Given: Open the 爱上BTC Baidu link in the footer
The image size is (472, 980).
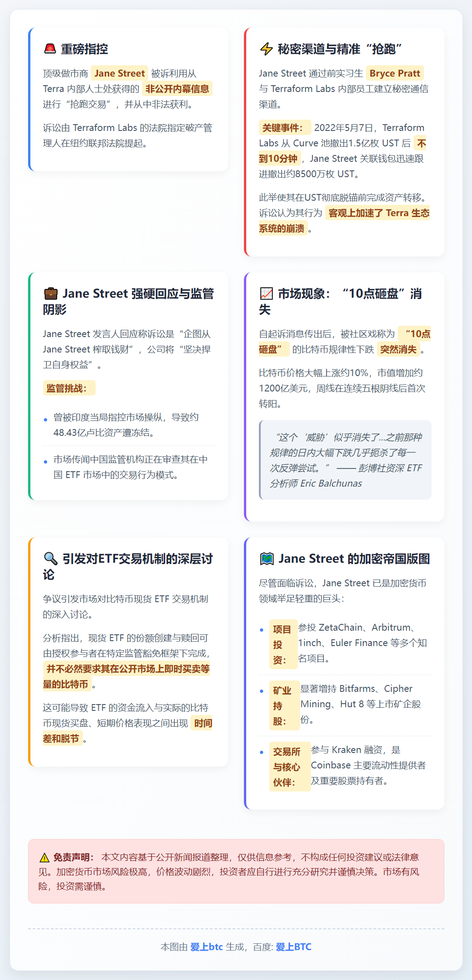Looking at the screenshot, I should [293, 946].
